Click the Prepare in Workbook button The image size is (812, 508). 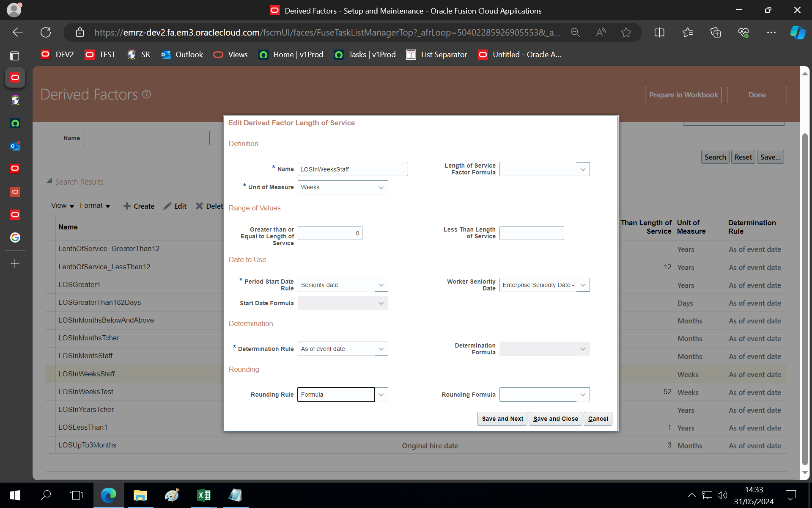[683, 95]
